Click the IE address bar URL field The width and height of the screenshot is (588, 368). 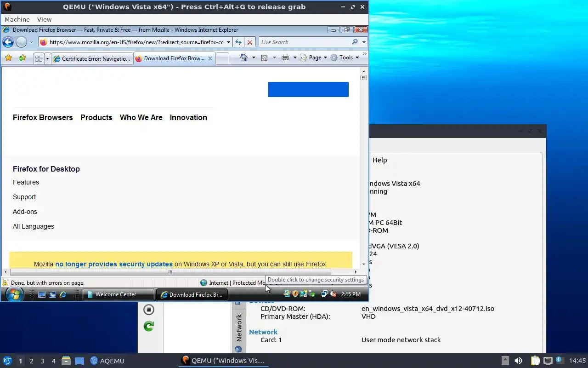[x=136, y=42]
